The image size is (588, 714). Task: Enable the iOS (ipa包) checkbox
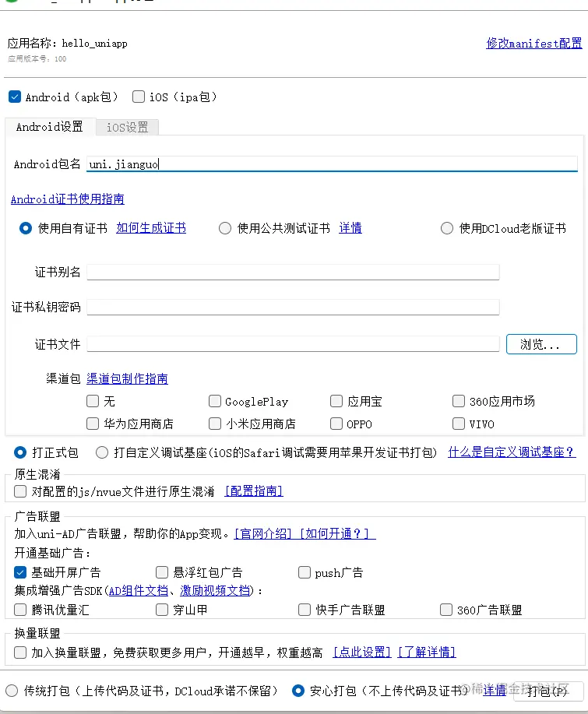[x=139, y=97]
